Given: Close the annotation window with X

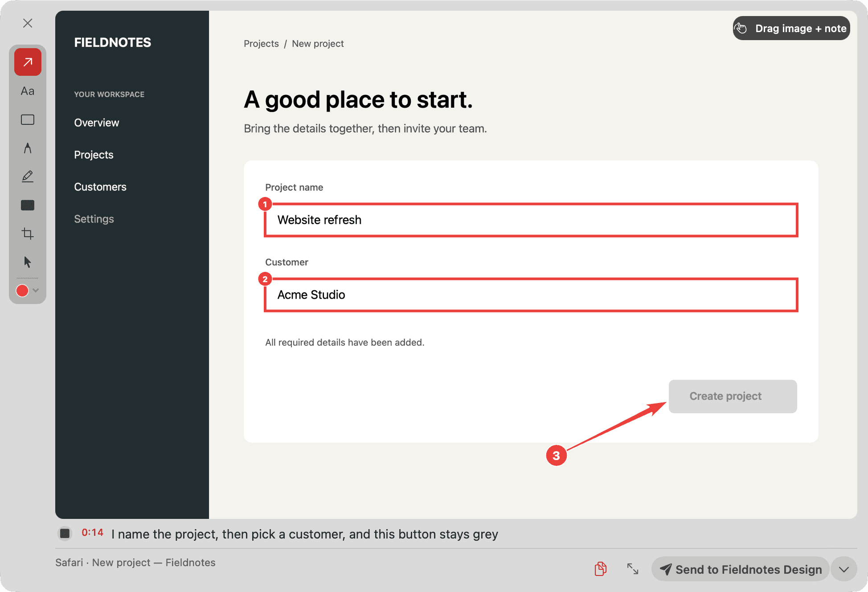Looking at the screenshot, I should (28, 23).
